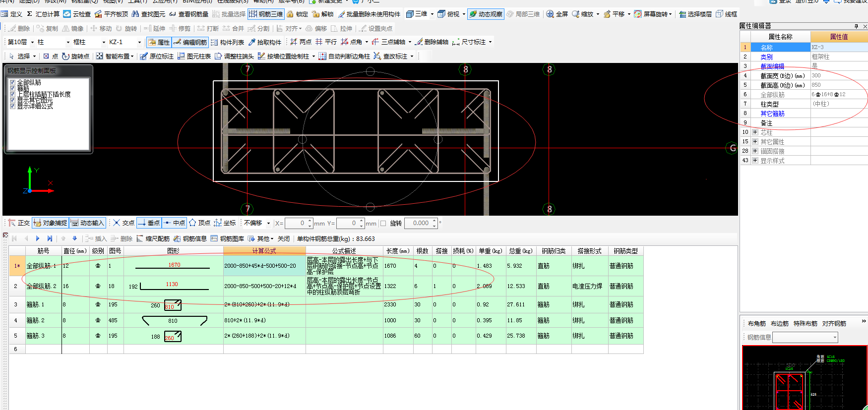
Task: Activate 动态观察 dynamic orbit
Action: pyautogui.click(x=486, y=14)
